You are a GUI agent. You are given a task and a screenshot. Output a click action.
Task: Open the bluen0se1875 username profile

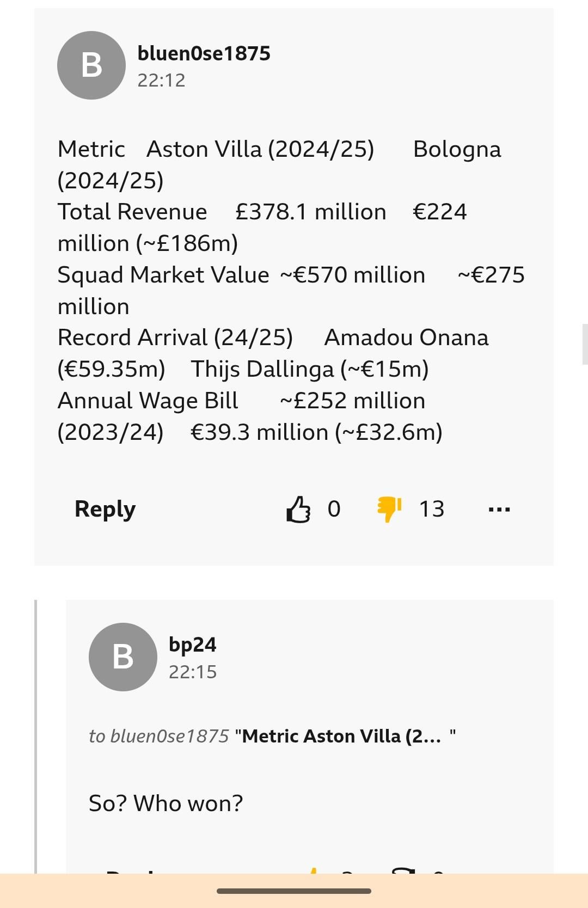(x=204, y=53)
